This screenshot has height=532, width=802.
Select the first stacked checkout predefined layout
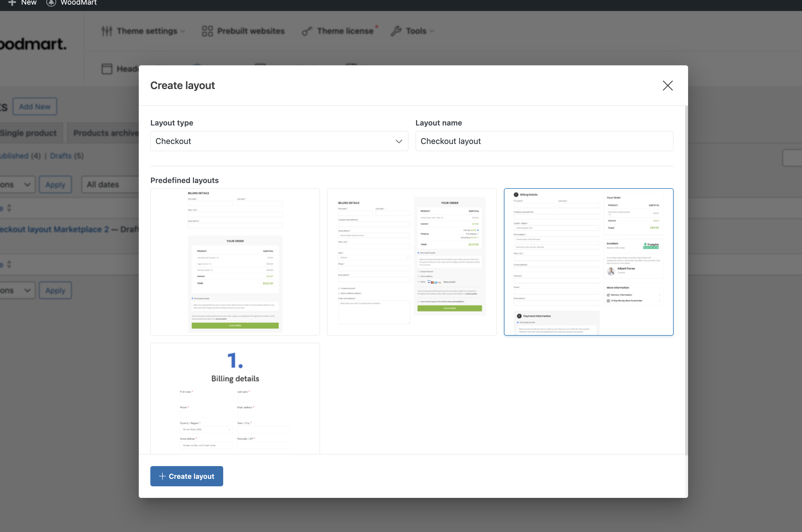click(235, 262)
